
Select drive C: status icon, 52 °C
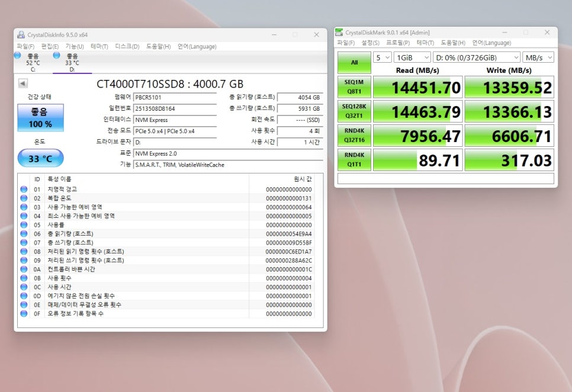(18, 56)
